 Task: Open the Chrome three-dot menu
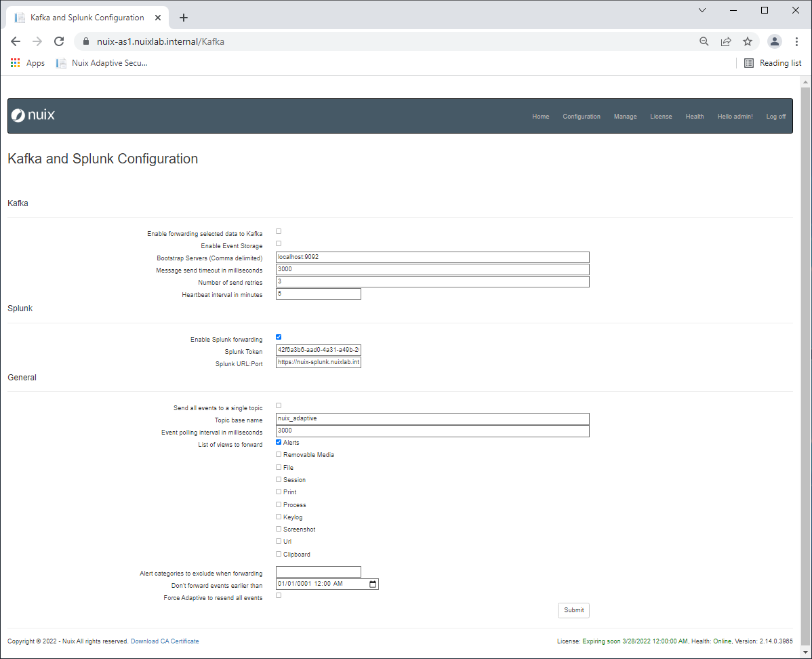796,41
